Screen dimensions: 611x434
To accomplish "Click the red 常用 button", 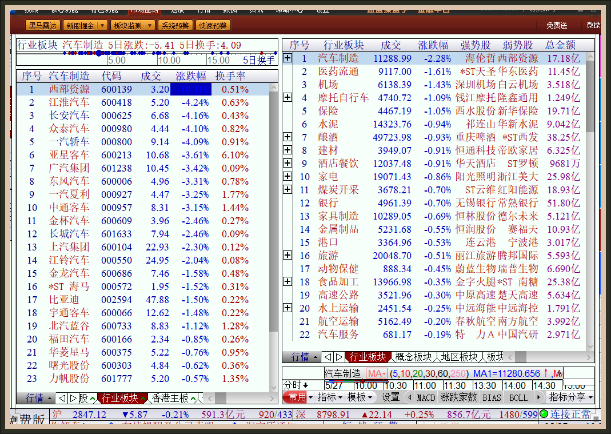I will click(x=296, y=397).
